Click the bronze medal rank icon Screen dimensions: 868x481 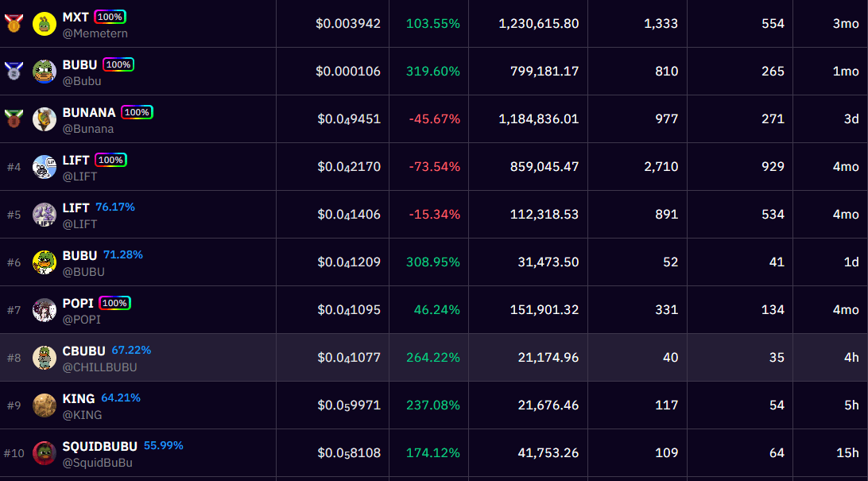click(14, 119)
